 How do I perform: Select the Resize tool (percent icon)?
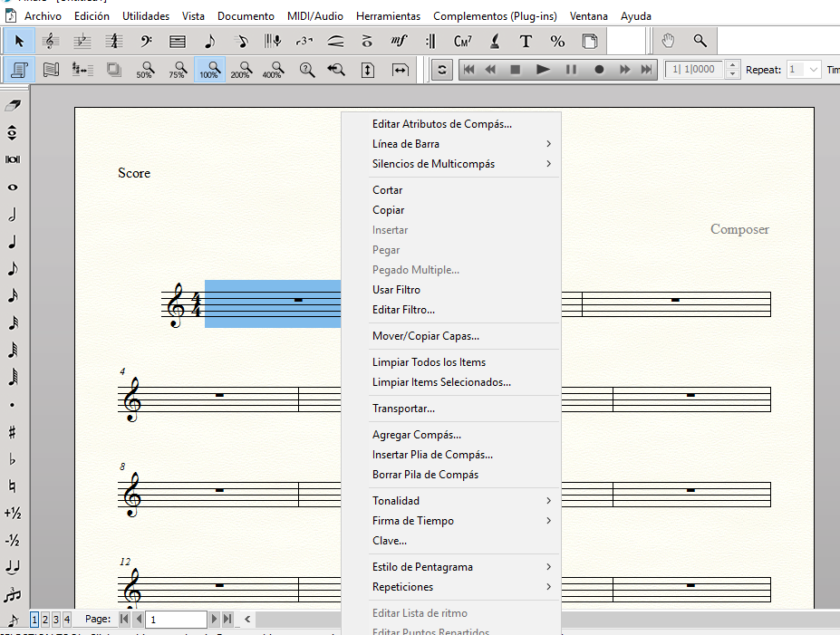click(x=557, y=41)
